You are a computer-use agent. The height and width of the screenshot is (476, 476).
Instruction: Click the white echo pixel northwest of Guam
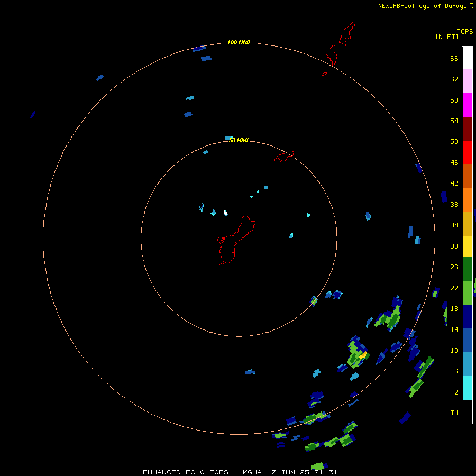(x=226, y=213)
